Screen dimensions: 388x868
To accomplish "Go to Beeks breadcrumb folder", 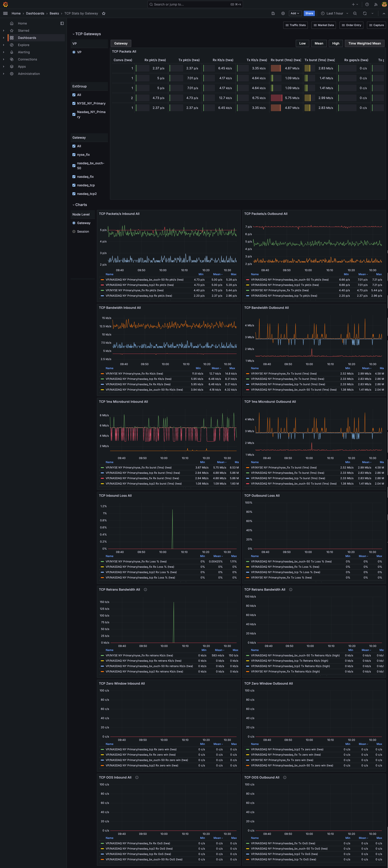I will [54, 13].
